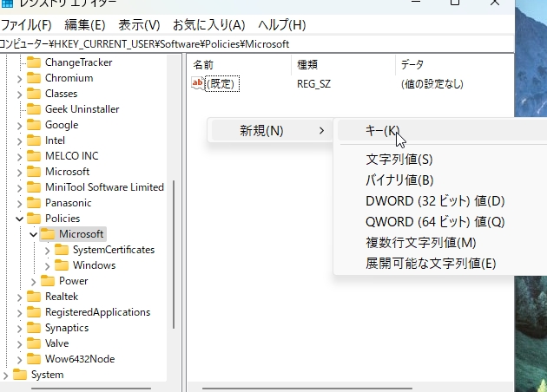
Task: Choose 展開可能な文字列値(E) from the submenu
Action: point(431,264)
